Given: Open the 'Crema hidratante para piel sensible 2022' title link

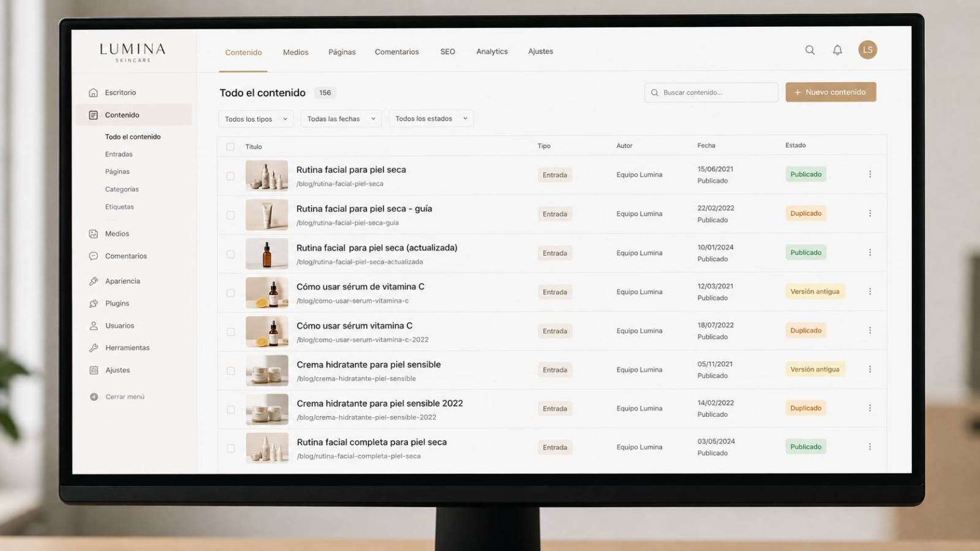Looking at the screenshot, I should (x=380, y=403).
